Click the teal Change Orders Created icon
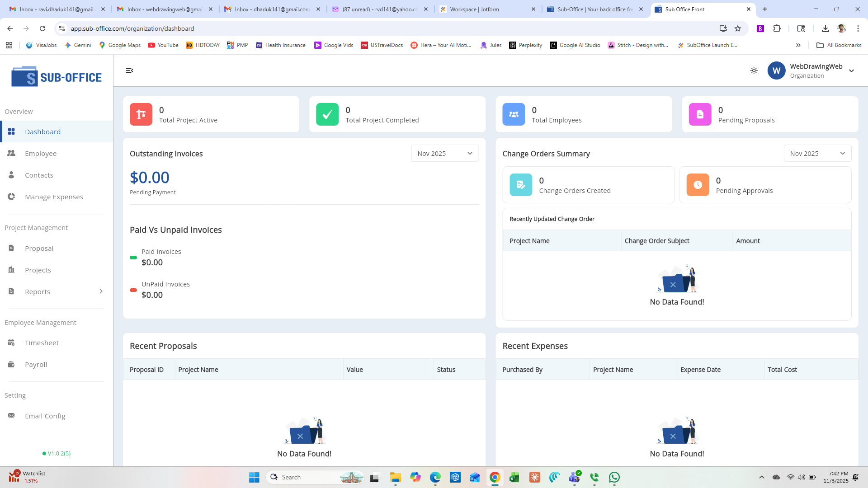This screenshot has width=868, height=488. coord(521,185)
